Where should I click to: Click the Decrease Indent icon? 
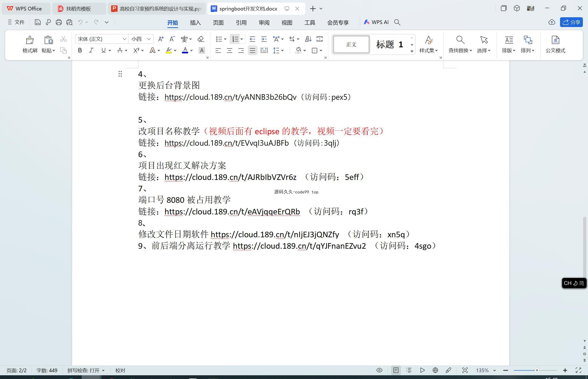[x=252, y=39]
